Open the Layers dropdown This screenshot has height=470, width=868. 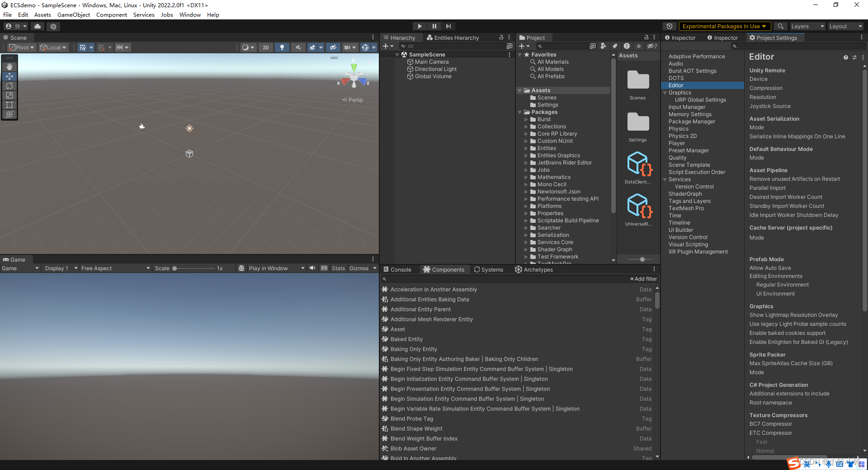pyautogui.click(x=807, y=26)
